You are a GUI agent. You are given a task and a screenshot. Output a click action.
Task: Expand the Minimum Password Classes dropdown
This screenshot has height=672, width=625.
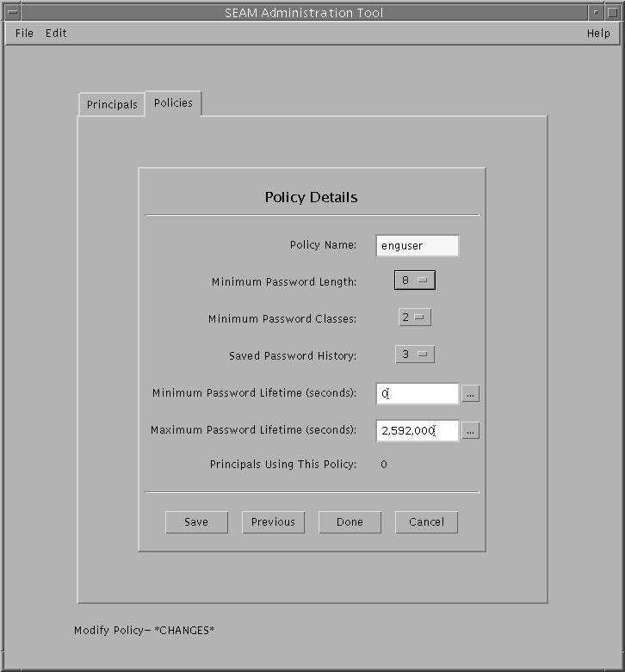(x=414, y=318)
